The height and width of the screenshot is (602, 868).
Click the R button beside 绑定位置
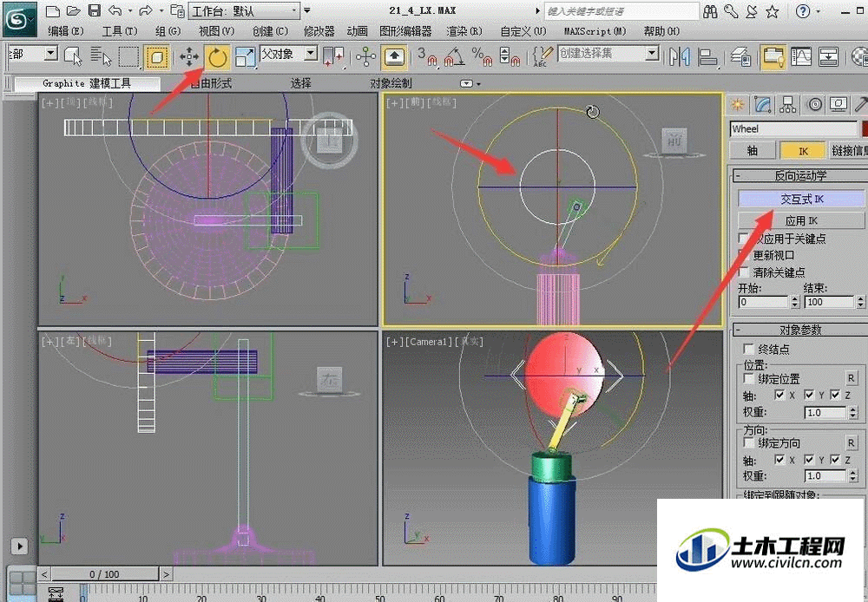(851, 378)
